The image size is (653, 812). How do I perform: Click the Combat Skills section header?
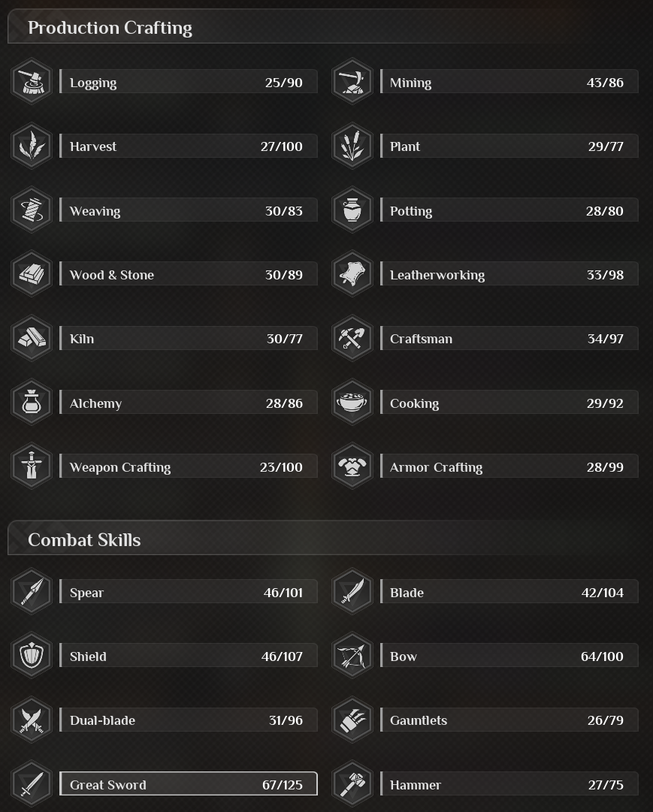(84, 539)
